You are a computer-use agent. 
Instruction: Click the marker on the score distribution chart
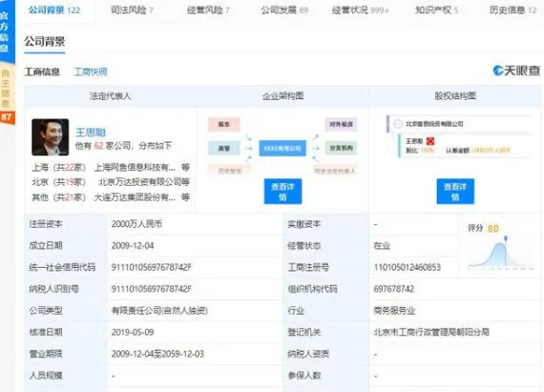coord(506,239)
